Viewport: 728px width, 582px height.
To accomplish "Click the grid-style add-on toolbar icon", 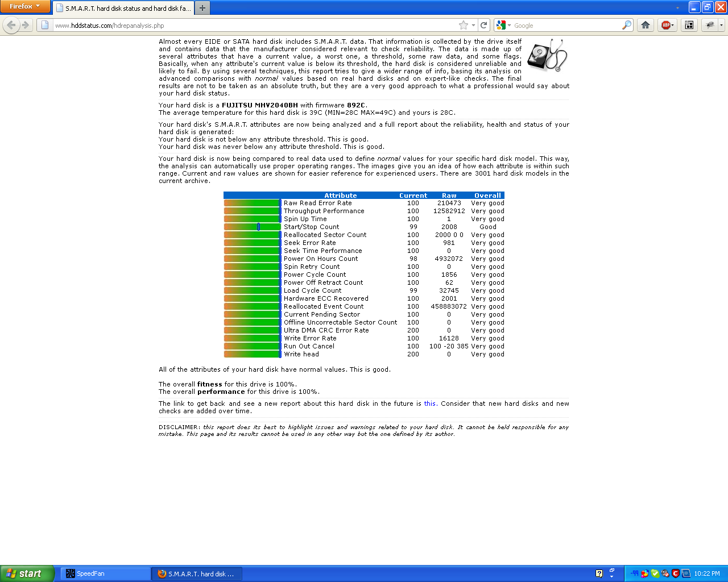I will 689,25.
